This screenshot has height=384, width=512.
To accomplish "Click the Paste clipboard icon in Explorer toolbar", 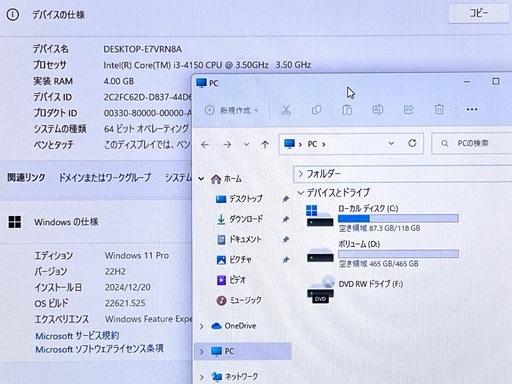I will (347, 110).
